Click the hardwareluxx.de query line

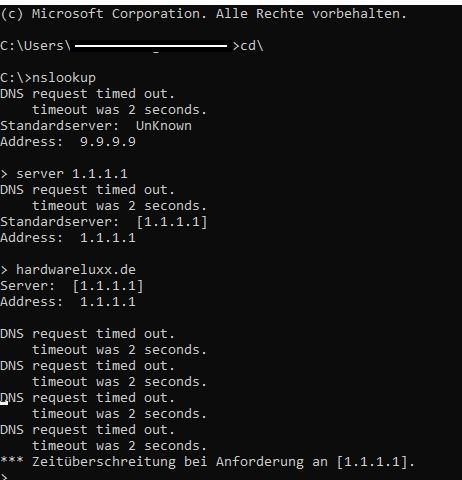(x=76, y=270)
